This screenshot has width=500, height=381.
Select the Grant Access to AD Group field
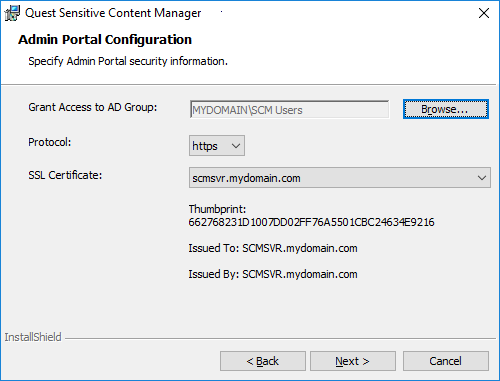tap(289, 109)
